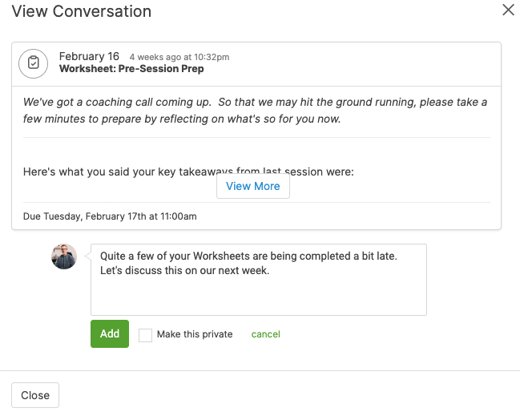Click the 'Worksheet: Pre-Session Prep' title
The height and width of the screenshot is (420, 520).
131,69
